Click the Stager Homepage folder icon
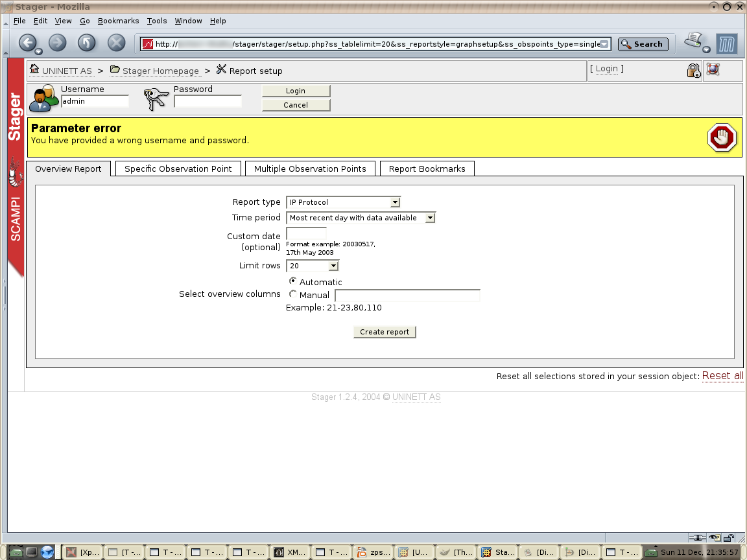The image size is (747, 560). tap(115, 69)
